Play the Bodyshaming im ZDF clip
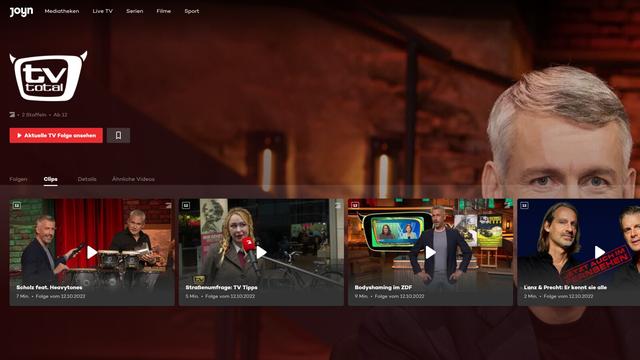 (431, 253)
